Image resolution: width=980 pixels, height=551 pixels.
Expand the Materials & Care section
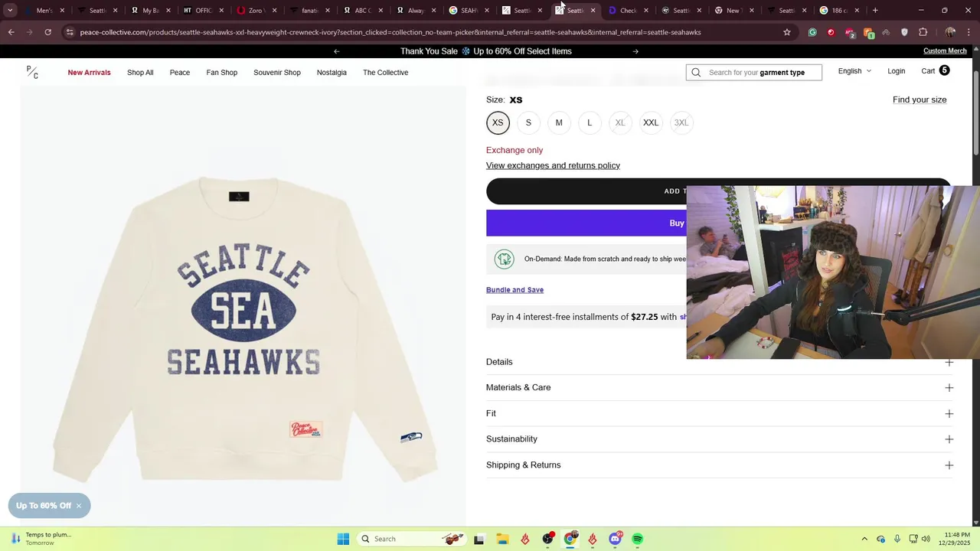click(x=719, y=388)
